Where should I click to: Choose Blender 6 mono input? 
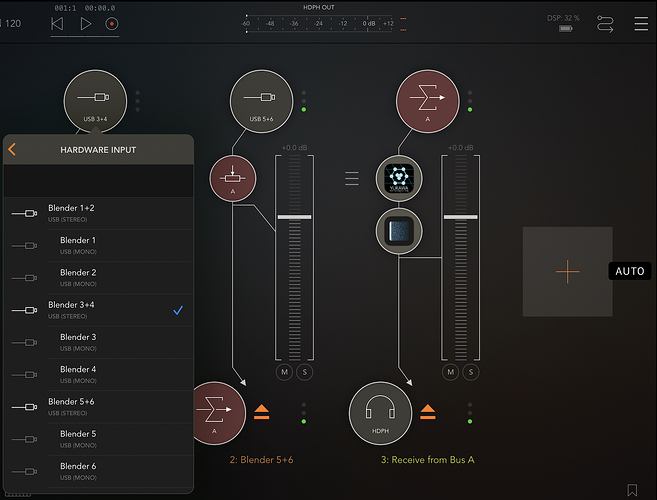click(x=99, y=472)
